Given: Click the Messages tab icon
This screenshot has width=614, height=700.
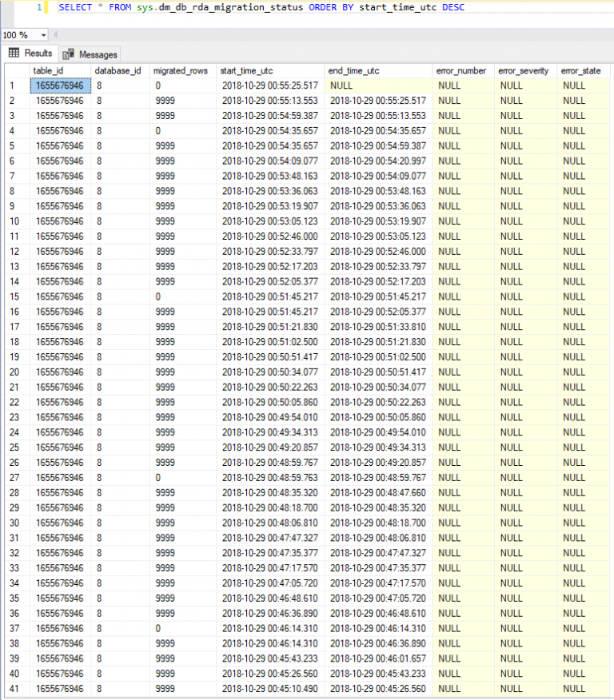Looking at the screenshot, I should pos(69,54).
